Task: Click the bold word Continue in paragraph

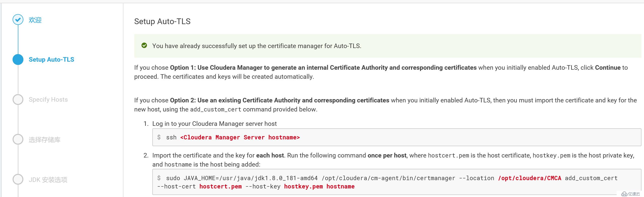Action: (x=608, y=68)
